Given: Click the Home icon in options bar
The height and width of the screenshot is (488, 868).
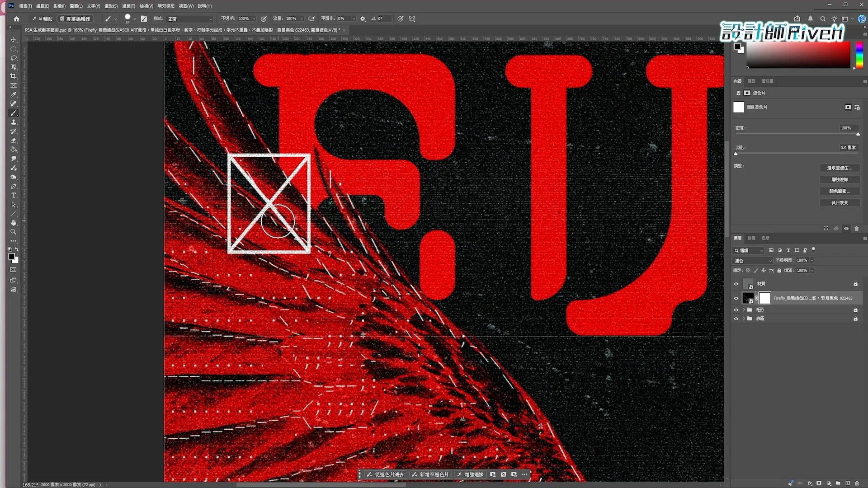Looking at the screenshot, I should pyautogui.click(x=17, y=19).
